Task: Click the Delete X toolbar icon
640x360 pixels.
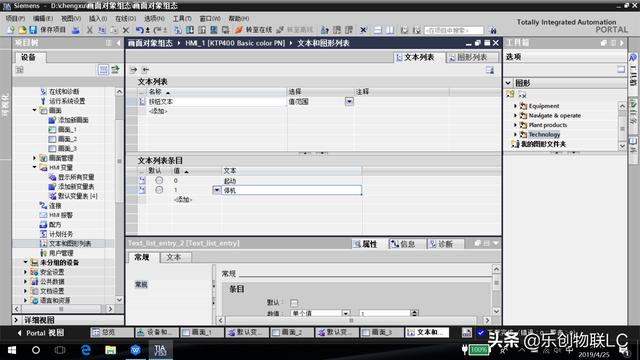Action: tap(126, 30)
